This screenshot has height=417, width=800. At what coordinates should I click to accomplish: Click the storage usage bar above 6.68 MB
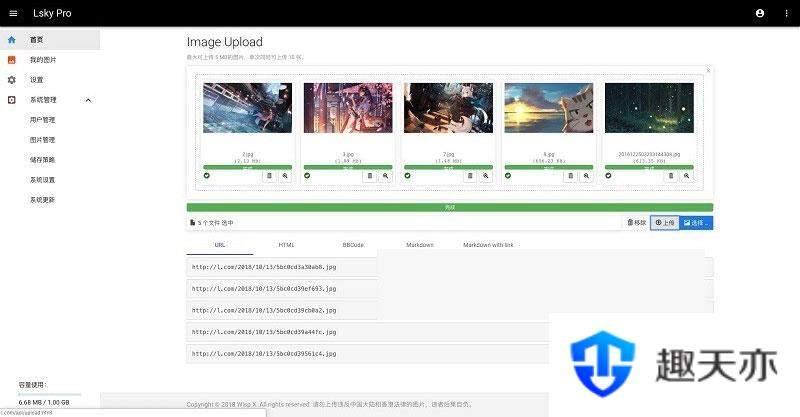click(x=49, y=394)
